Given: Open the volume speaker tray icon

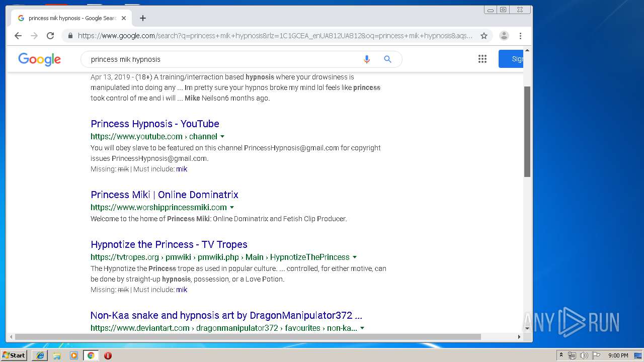Looking at the screenshot, I should [584, 355].
